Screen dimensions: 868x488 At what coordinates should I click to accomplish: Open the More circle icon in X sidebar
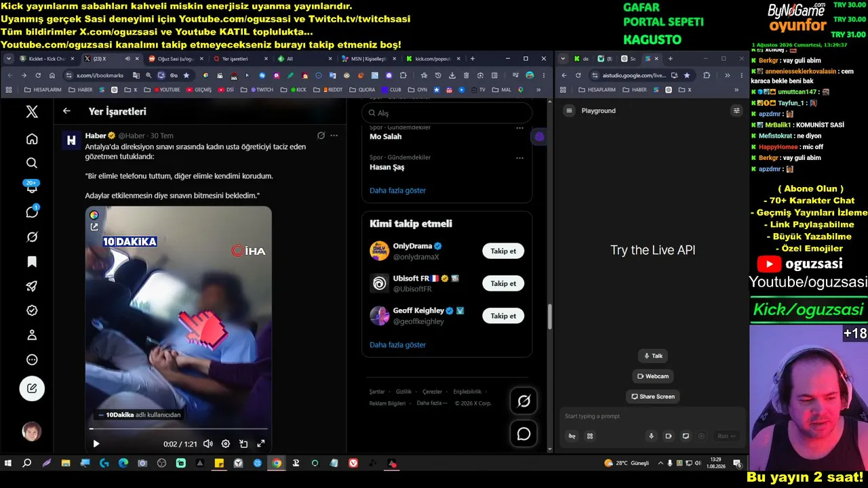coord(32,360)
